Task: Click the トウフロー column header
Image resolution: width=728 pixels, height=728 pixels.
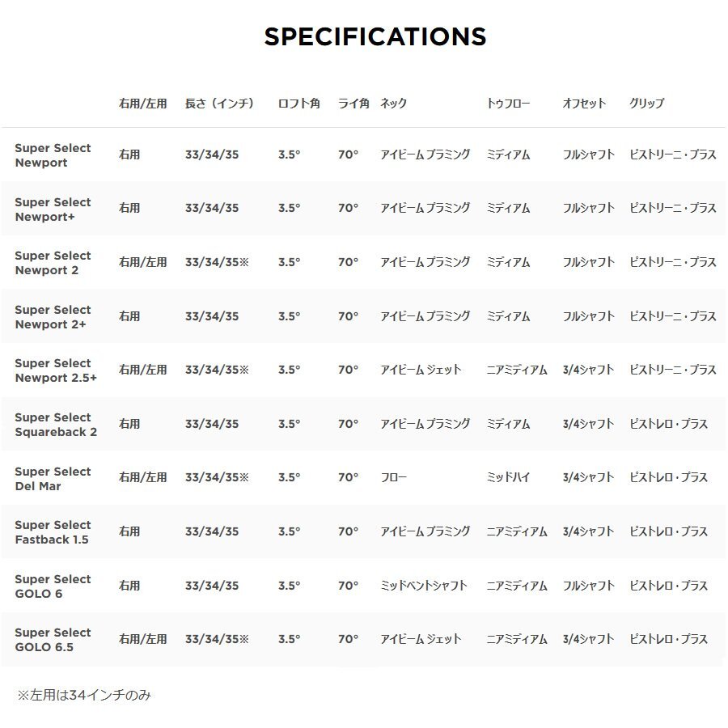Action: (x=508, y=104)
